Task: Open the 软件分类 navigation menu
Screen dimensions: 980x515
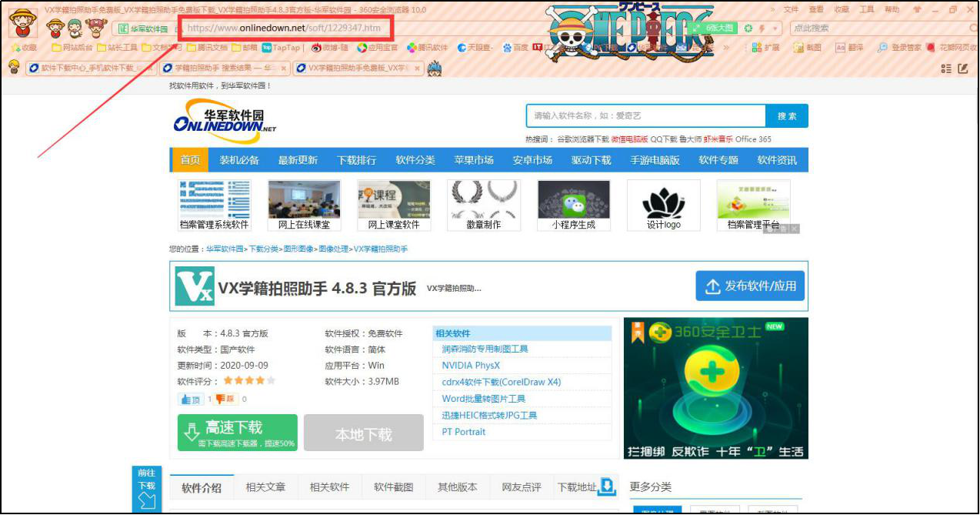Action: [415, 160]
